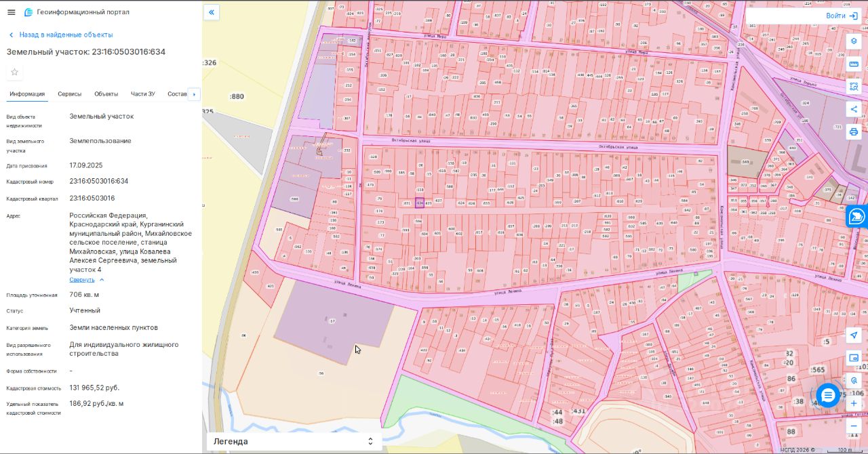Locate my position on the map
This screenshot has height=454, width=868.
[854, 335]
